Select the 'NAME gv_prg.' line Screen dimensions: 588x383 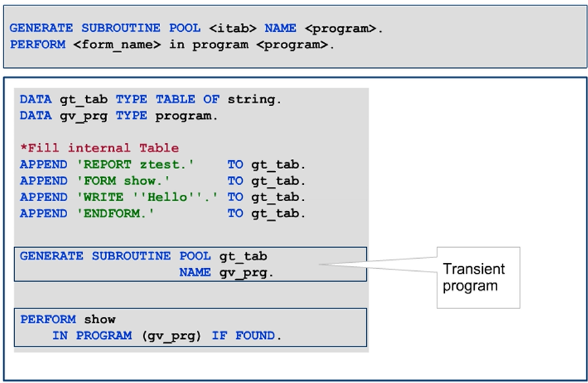click(227, 272)
